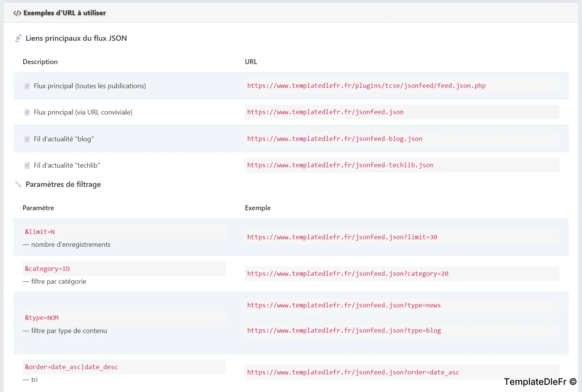
Task: Click the &limit=N parameter code
Action: (40, 232)
